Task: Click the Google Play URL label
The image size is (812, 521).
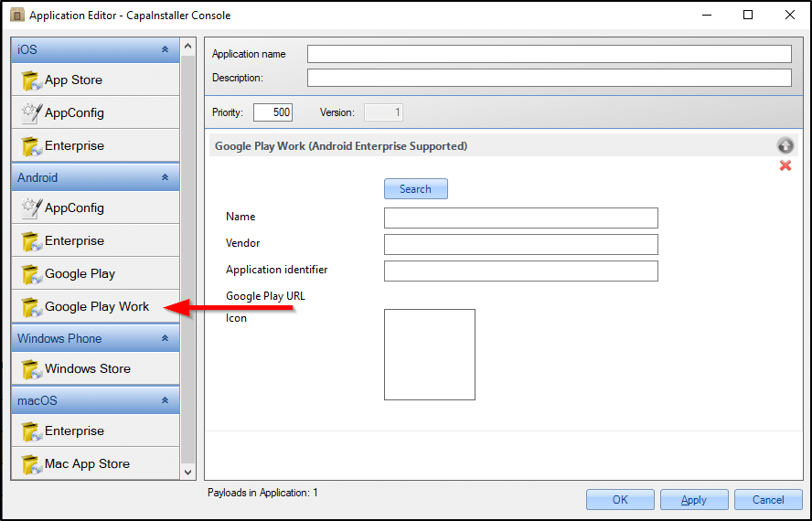Action: (266, 296)
